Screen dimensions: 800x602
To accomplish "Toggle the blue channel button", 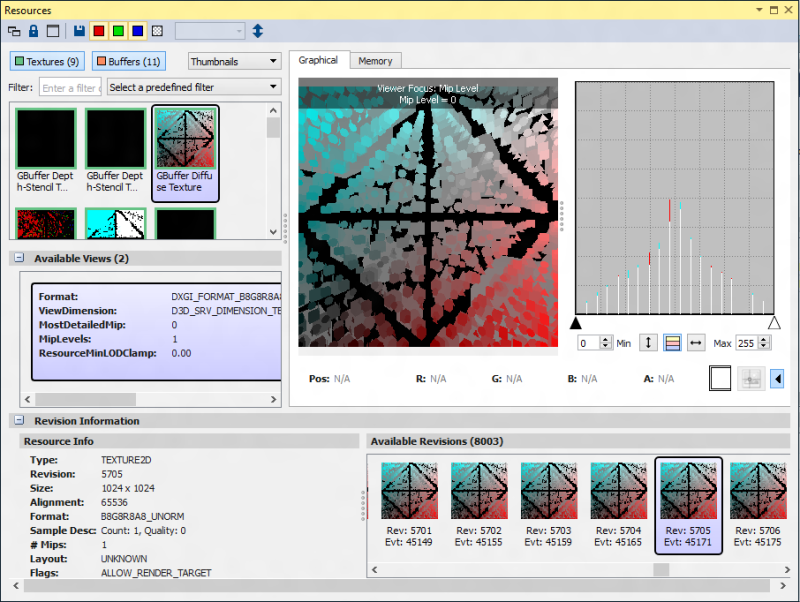I will pyautogui.click(x=137, y=31).
